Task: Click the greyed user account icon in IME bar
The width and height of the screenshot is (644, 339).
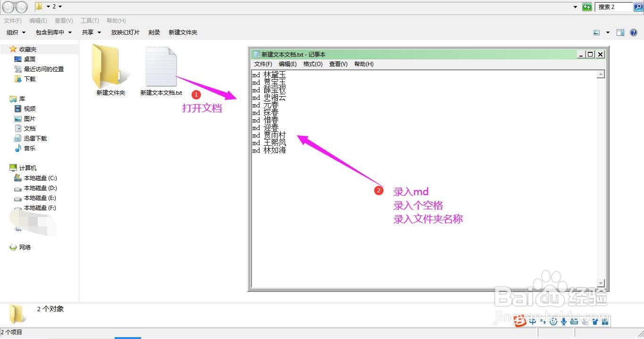Action: click(585, 322)
